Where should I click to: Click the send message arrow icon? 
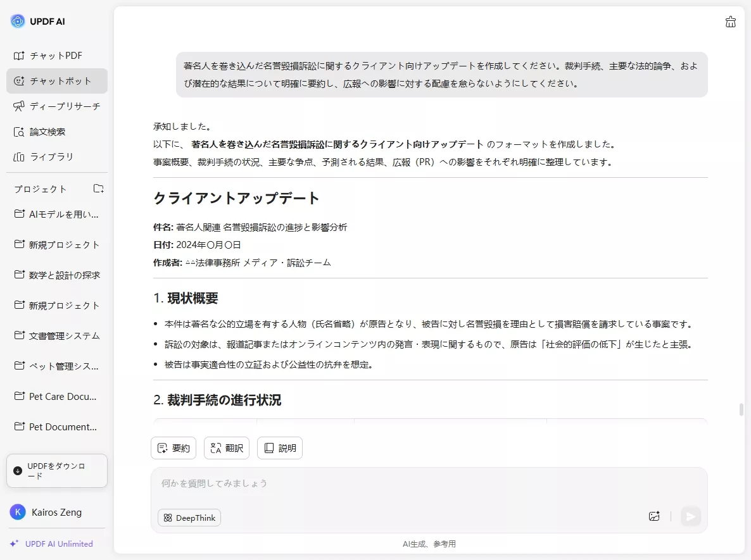(x=690, y=516)
